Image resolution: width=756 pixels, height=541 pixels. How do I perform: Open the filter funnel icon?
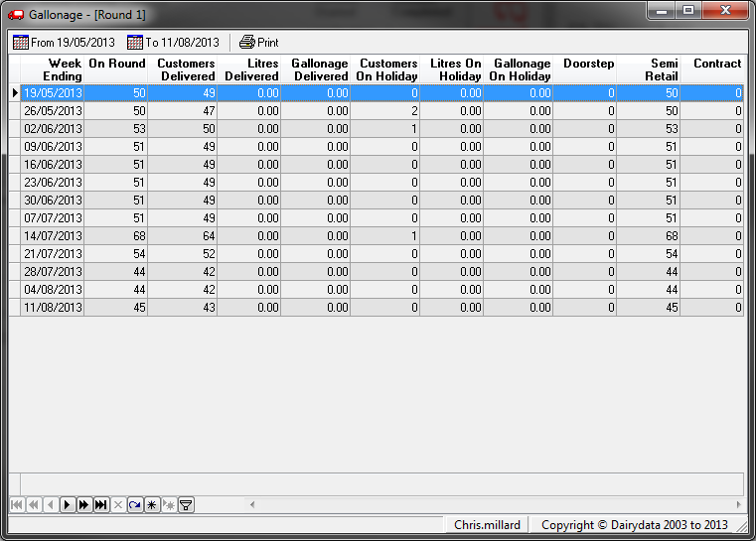[x=186, y=505]
